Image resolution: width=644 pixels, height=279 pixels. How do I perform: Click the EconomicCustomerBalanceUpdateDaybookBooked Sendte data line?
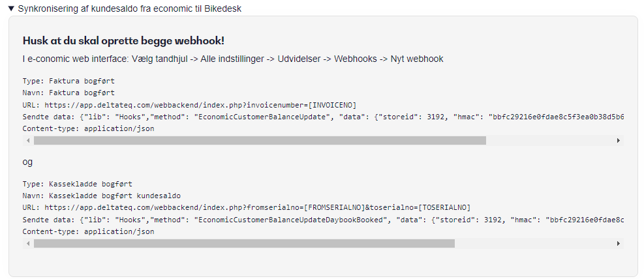pos(323,220)
